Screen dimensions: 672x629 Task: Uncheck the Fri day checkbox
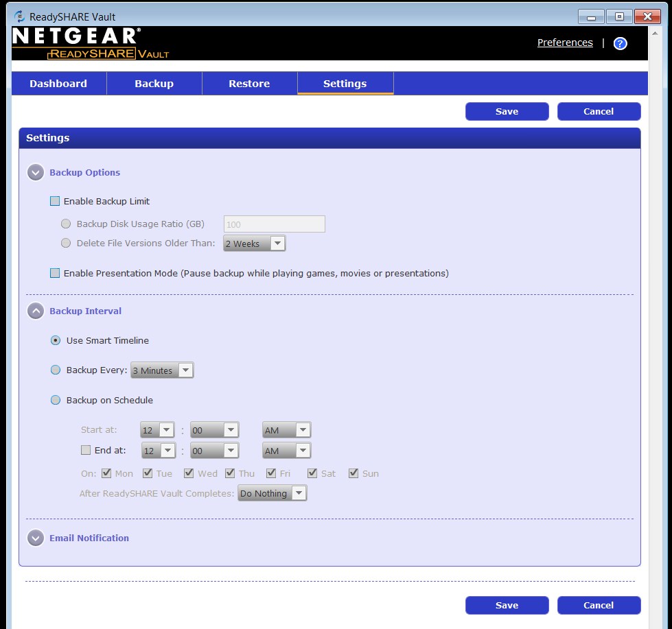[x=271, y=473]
